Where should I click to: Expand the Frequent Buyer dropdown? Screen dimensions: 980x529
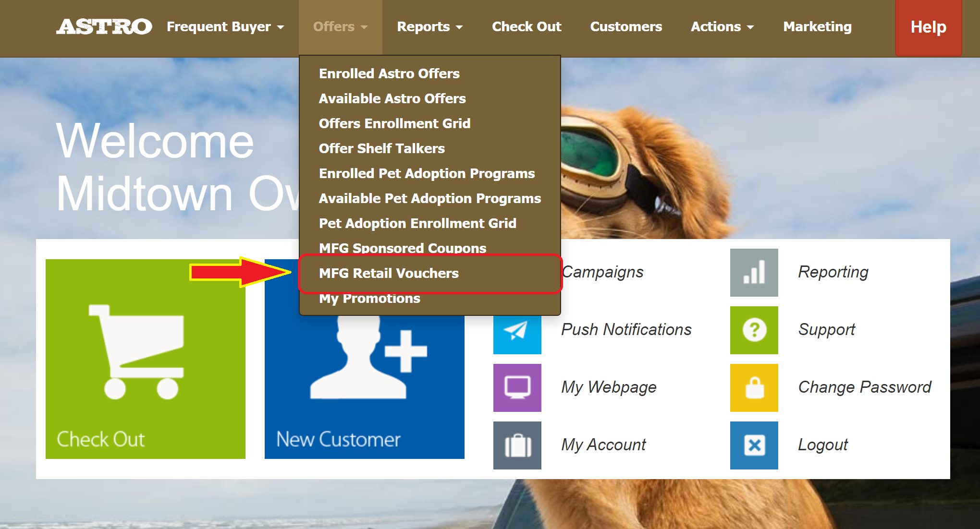pyautogui.click(x=225, y=27)
